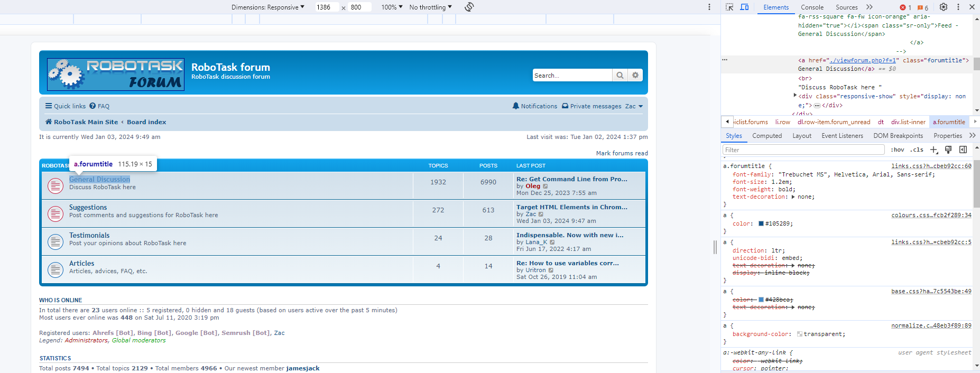980x373 pixels.
Task: Open links.css source link for a.forumtitle rule
Action: click(x=931, y=166)
